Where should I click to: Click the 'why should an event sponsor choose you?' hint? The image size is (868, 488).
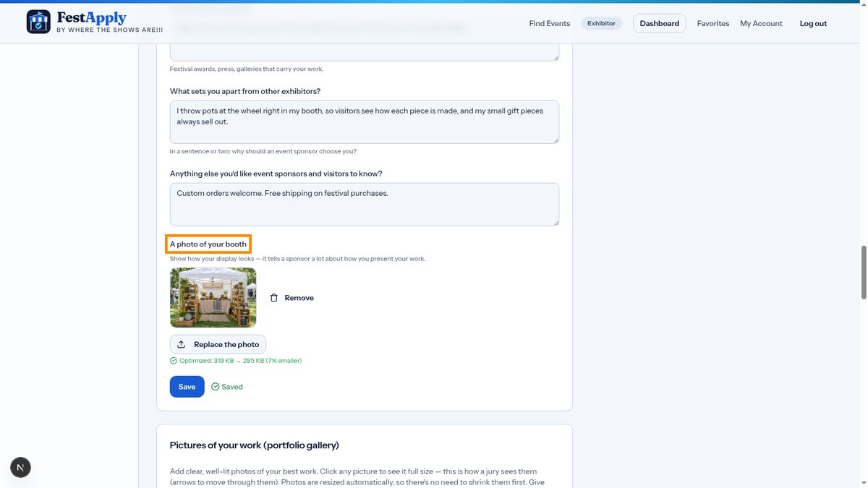coord(263,152)
